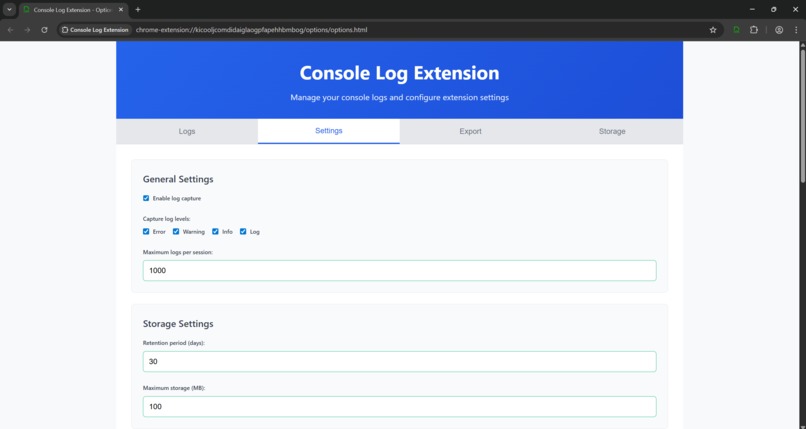Click the General Settings heading
The height and width of the screenshot is (429, 806).
click(178, 179)
